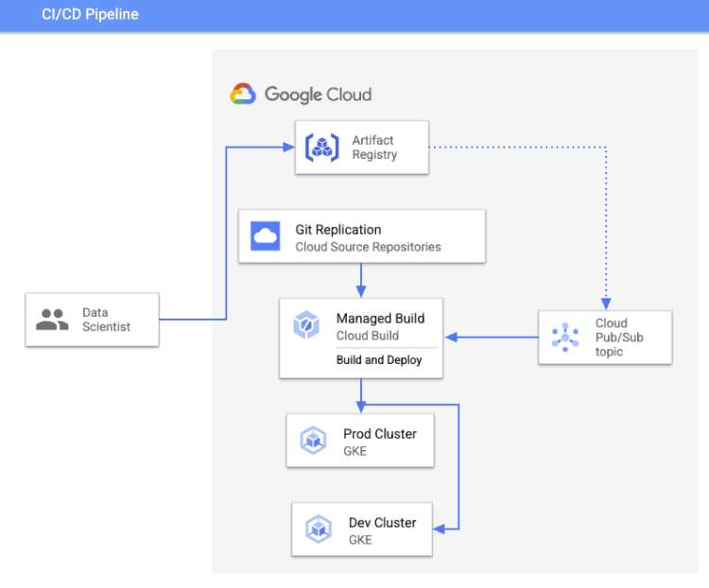Select the Prod Cluster GKE icon

313,441
